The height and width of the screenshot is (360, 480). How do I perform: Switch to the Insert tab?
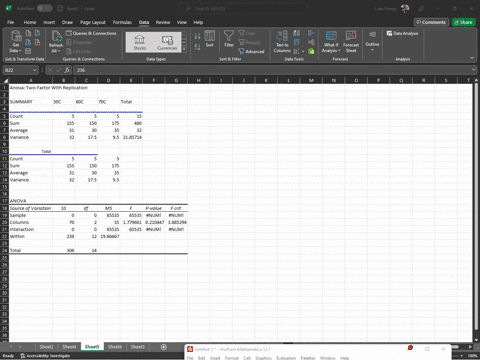coord(49,22)
